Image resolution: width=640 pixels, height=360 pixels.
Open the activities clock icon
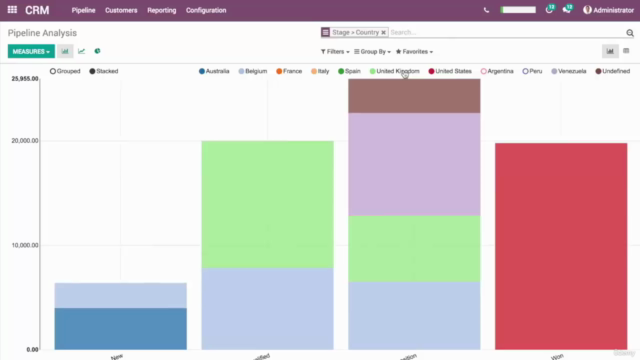pyautogui.click(x=549, y=10)
